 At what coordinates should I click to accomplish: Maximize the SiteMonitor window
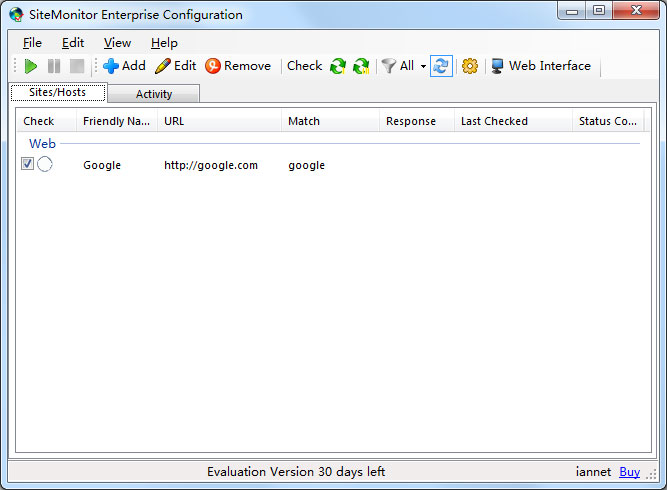pos(599,11)
